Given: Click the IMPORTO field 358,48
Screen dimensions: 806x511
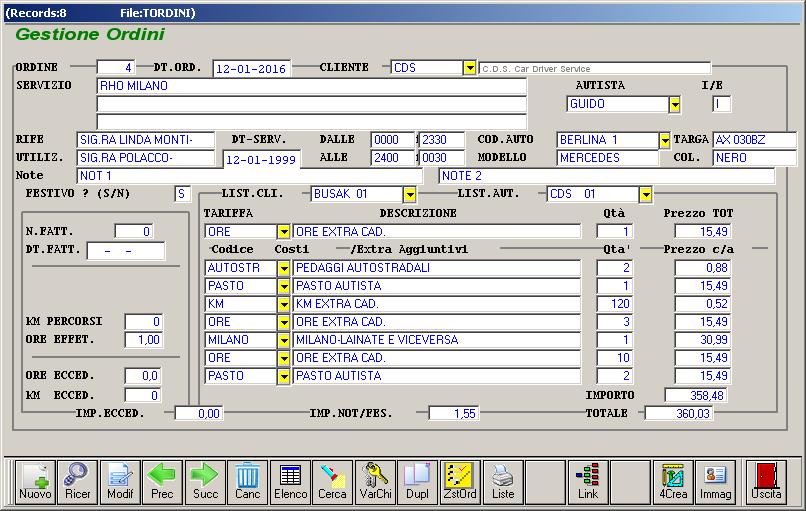Looking at the screenshot, I should point(696,395).
